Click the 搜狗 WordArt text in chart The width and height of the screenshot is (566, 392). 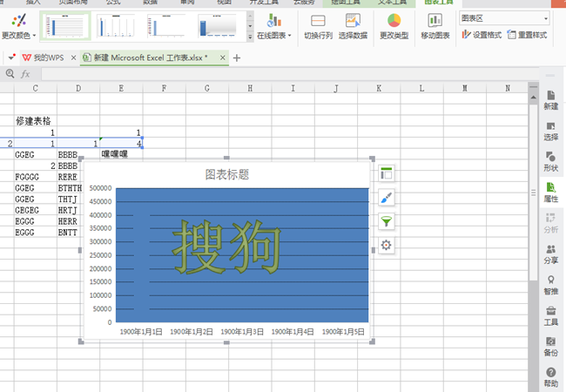pos(226,247)
